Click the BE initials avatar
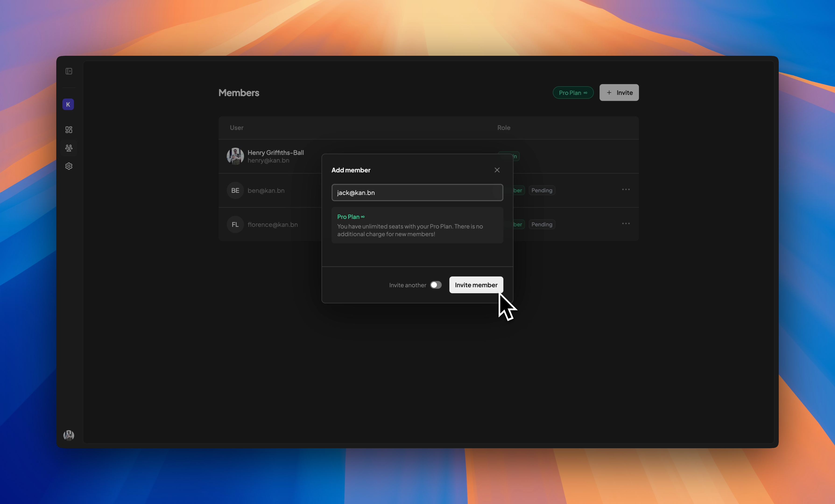The height and width of the screenshot is (504, 835). 235,190
